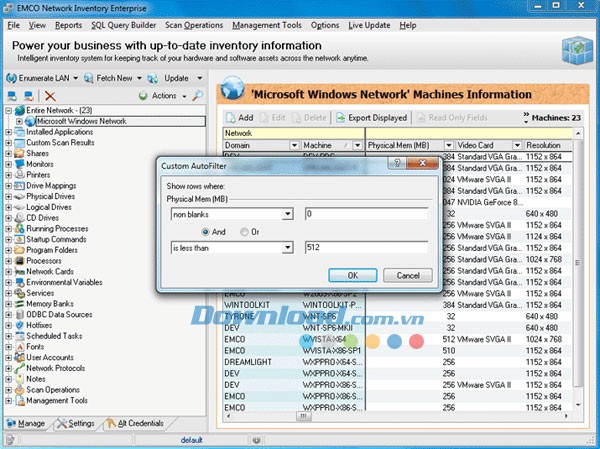Image resolution: width=600 pixels, height=449 pixels.
Task: Click the Resolution column header
Action: (547, 145)
